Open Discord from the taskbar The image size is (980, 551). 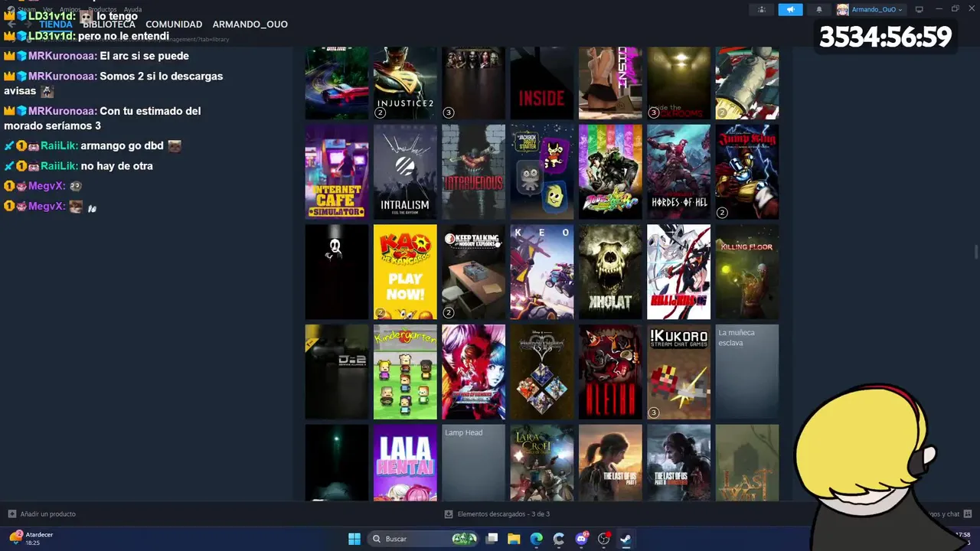pyautogui.click(x=581, y=539)
